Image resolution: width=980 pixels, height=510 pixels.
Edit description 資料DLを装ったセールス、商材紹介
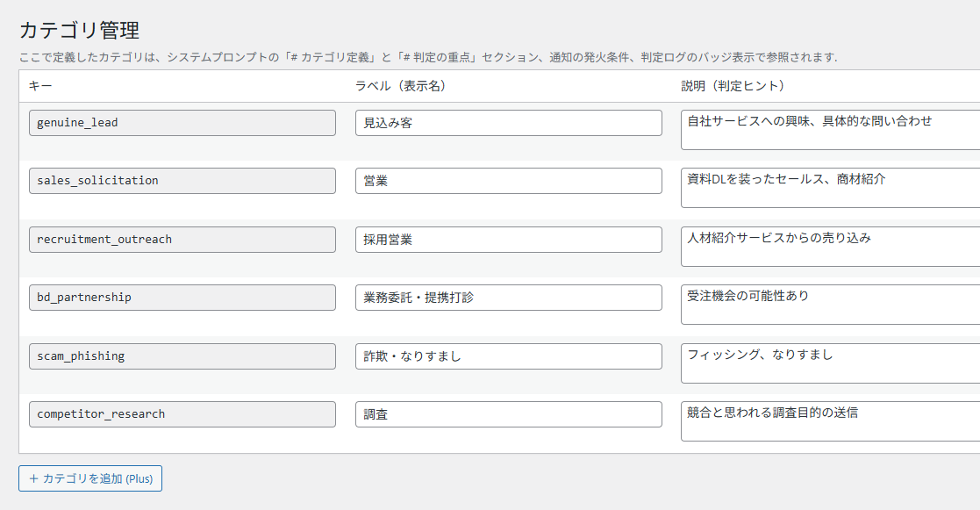(x=831, y=188)
